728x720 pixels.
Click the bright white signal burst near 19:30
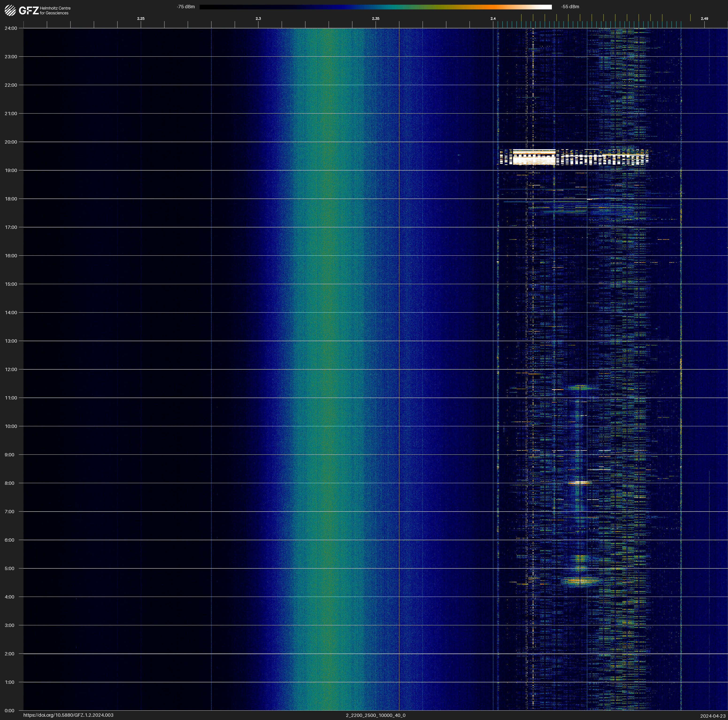click(534, 157)
